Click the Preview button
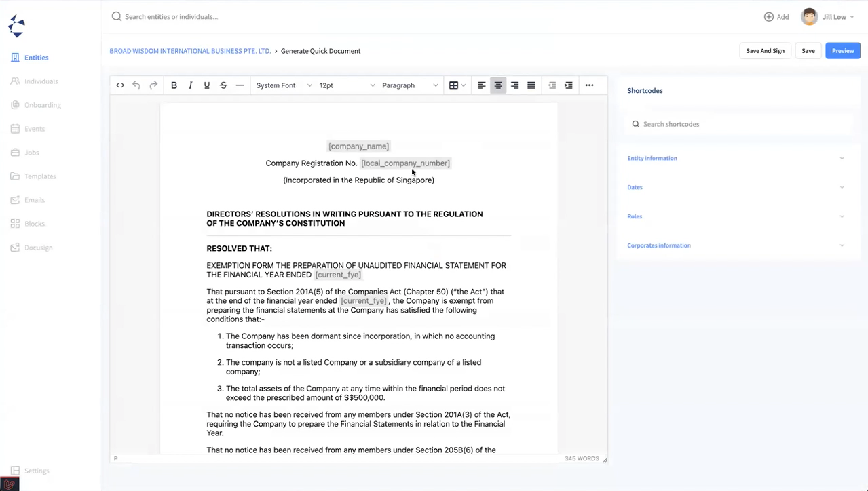Viewport: 868px width, 491px height. (x=843, y=51)
